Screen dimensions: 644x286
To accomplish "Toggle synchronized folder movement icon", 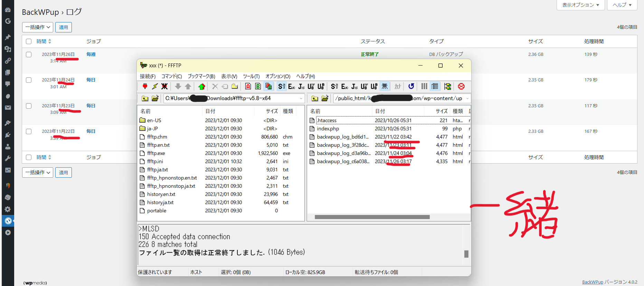I will (448, 86).
